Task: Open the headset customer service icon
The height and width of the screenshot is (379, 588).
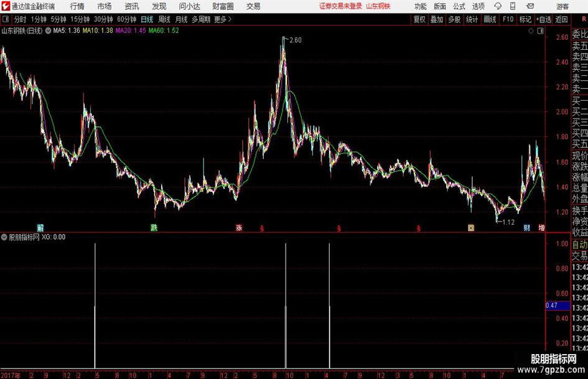Action: coord(498,6)
